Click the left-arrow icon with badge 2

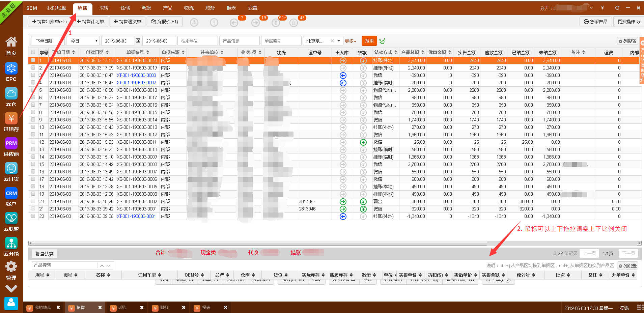coord(234,23)
